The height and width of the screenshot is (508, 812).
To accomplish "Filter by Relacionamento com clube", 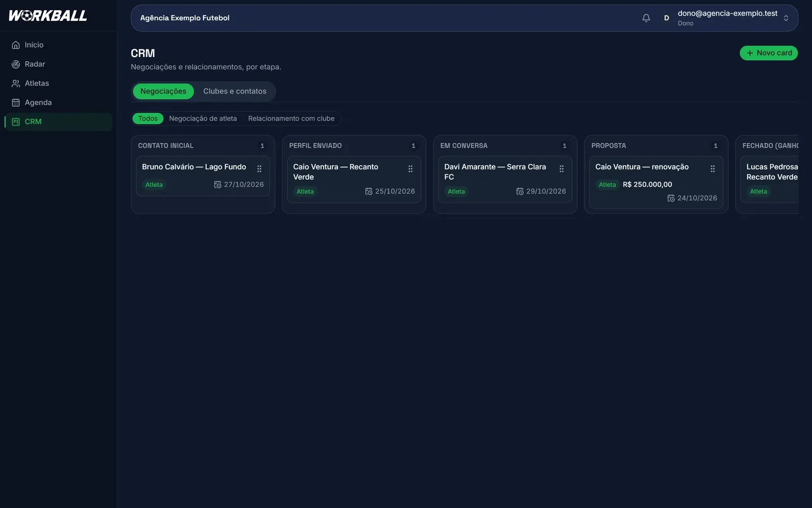I will click(x=291, y=118).
